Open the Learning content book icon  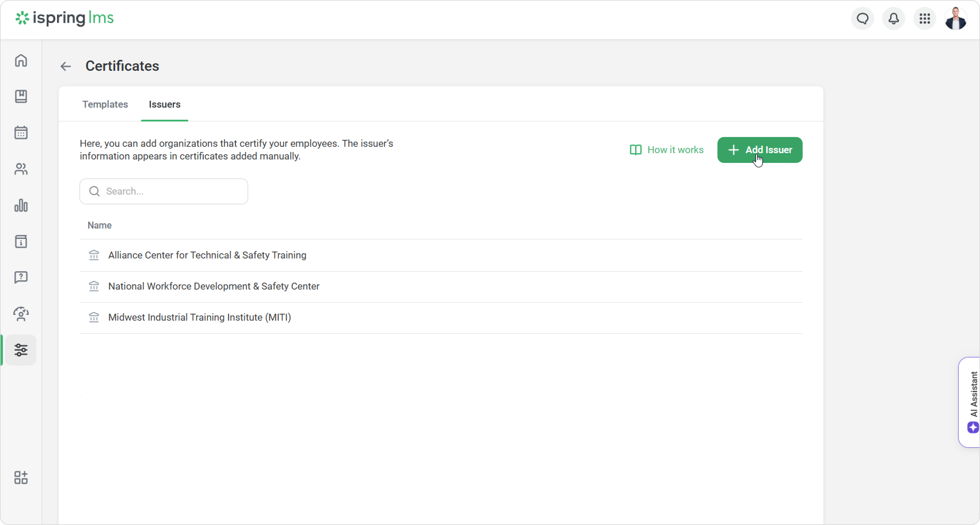tap(21, 96)
